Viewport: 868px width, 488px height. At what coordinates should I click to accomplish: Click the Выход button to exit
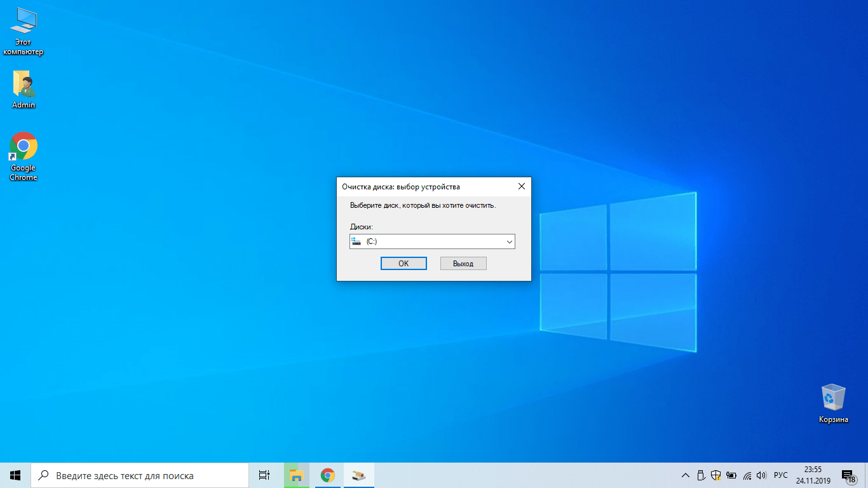click(x=463, y=264)
